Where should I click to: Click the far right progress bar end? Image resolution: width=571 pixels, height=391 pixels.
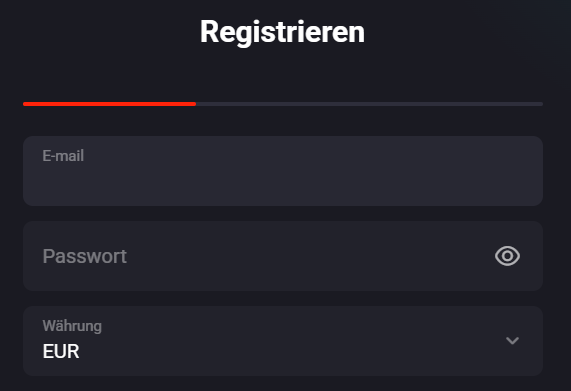click(x=540, y=104)
